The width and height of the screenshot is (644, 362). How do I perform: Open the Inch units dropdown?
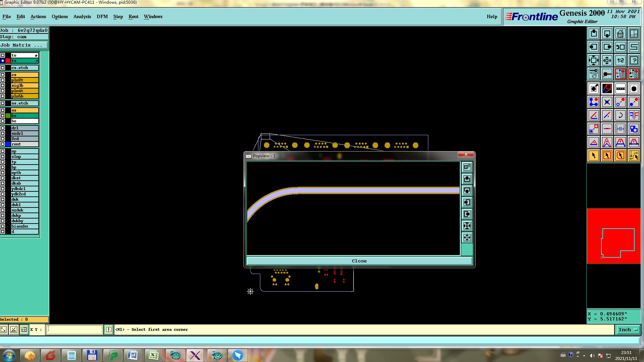[x=628, y=330]
